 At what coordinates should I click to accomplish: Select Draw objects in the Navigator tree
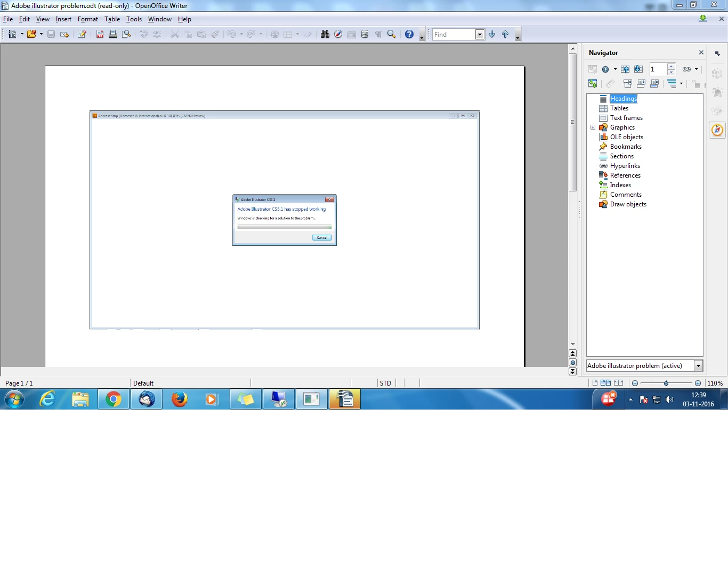point(628,204)
